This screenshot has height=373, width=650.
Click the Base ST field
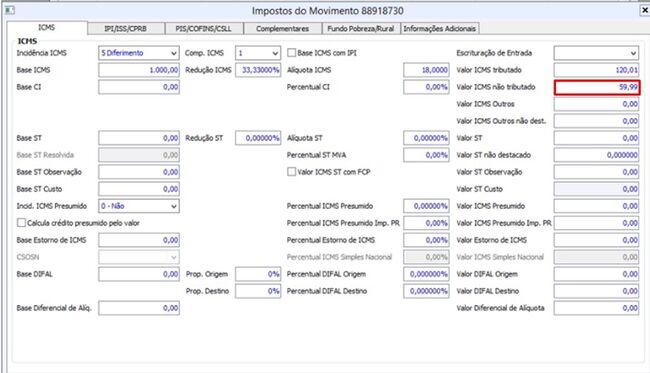click(139, 138)
